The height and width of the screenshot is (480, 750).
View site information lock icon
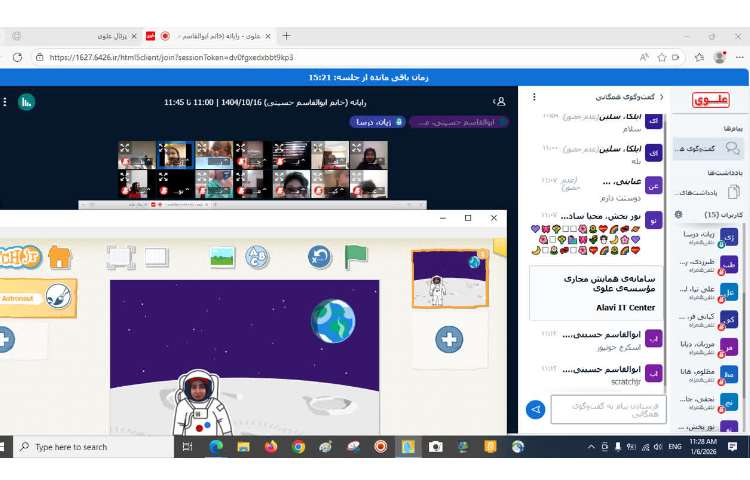pyautogui.click(x=40, y=57)
